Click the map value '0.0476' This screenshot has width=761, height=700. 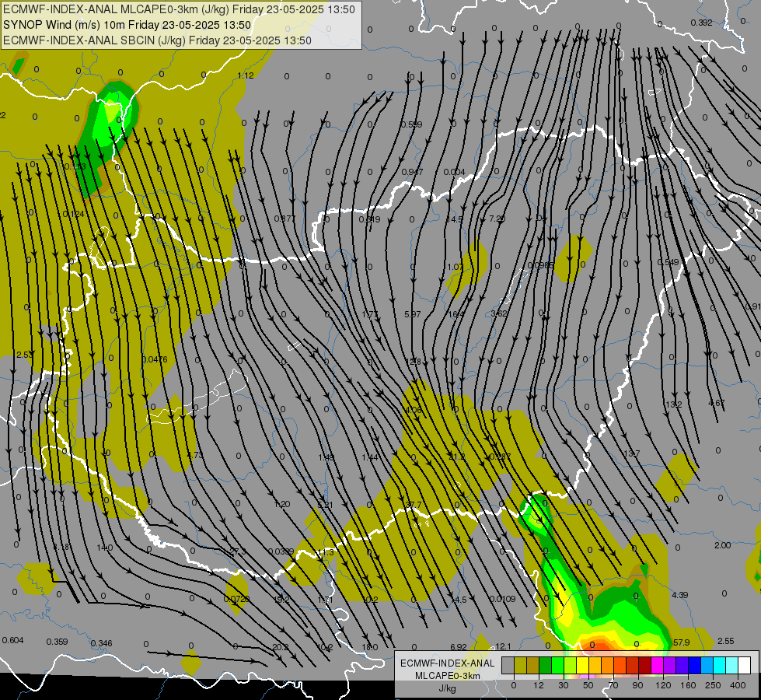155,359
